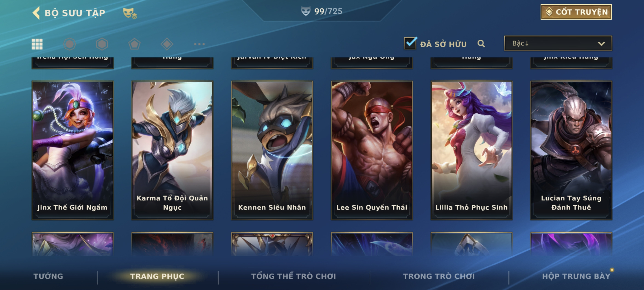The image size is (644, 290).
Task: Open the Hộp Trưng Bày tab
Action: [576, 276]
